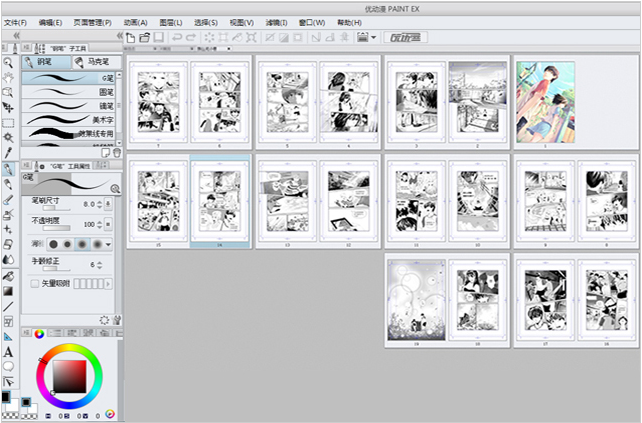Screen dimensions: 642x423
Task: Choose the fourth soft anti-aliasing dot
Action: [97, 244]
